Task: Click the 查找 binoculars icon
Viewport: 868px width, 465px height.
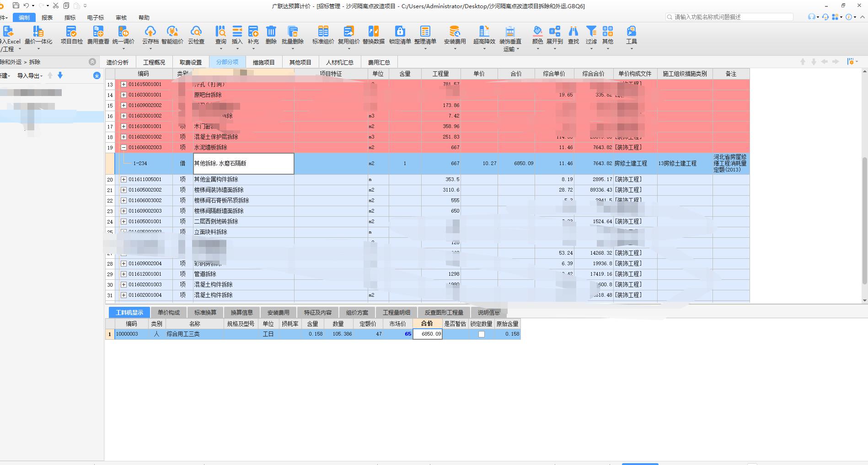Action: click(x=573, y=32)
